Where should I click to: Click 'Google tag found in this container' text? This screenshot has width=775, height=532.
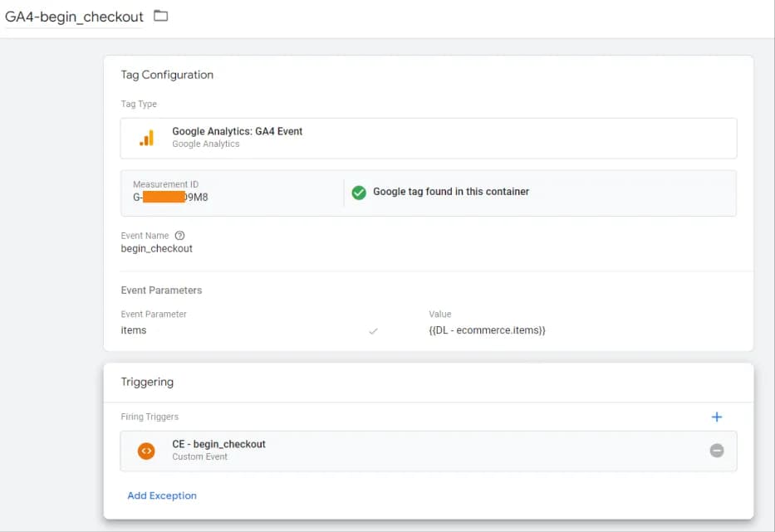451,192
